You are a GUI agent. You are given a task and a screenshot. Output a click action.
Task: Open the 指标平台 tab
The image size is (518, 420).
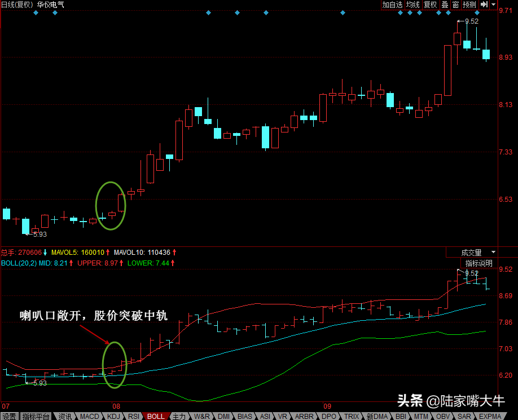click(x=36, y=416)
